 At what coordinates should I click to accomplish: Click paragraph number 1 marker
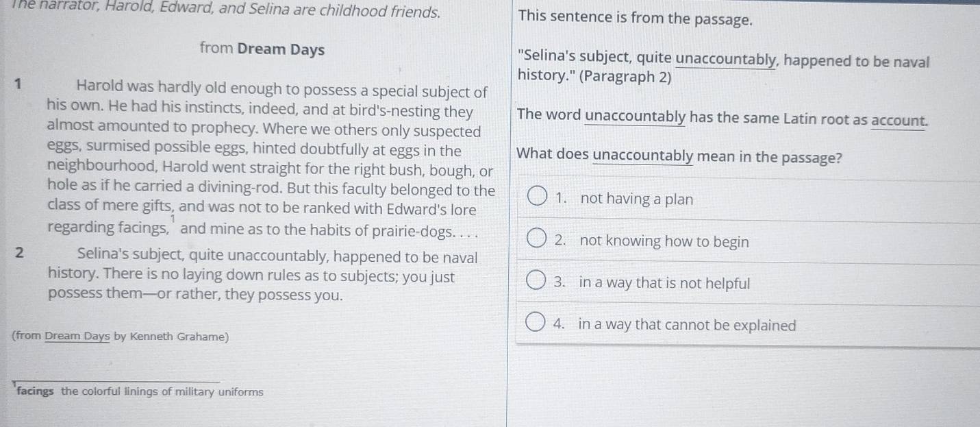coord(21,85)
